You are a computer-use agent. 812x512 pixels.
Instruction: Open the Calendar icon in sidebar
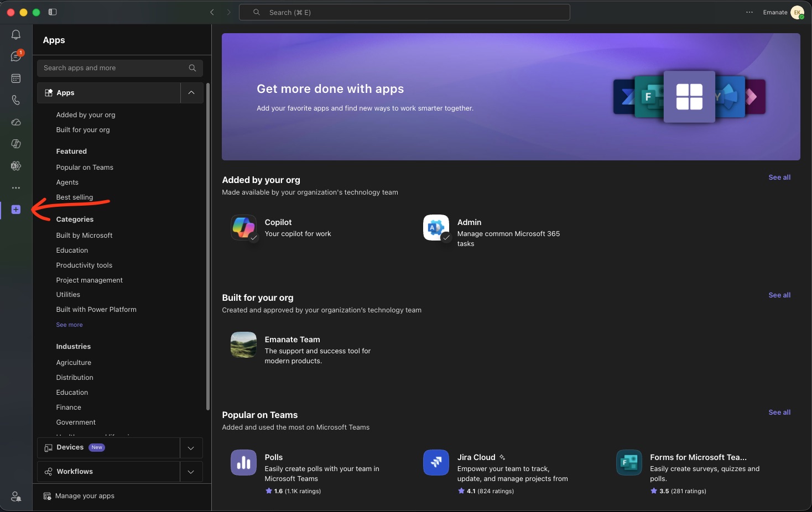16,79
